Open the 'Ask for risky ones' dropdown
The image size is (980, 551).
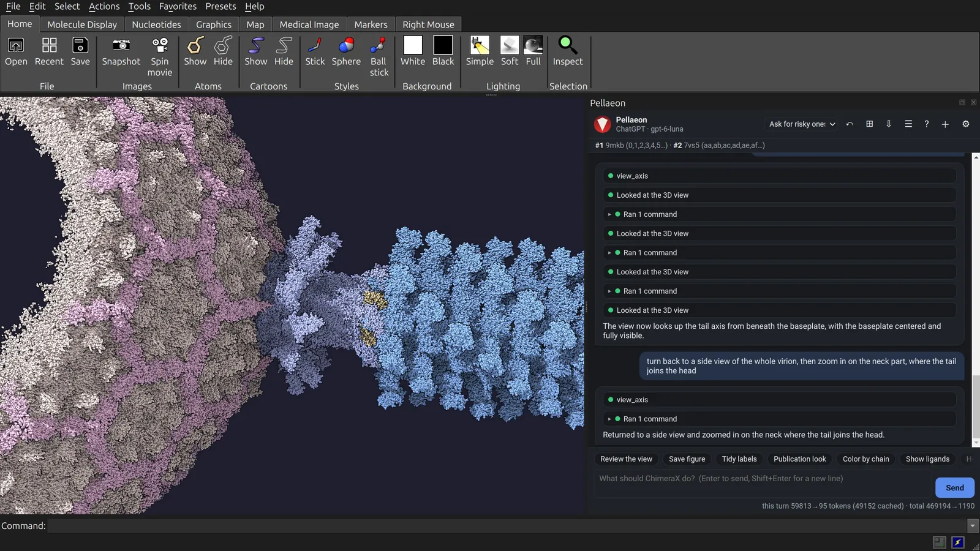pyautogui.click(x=802, y=124)
